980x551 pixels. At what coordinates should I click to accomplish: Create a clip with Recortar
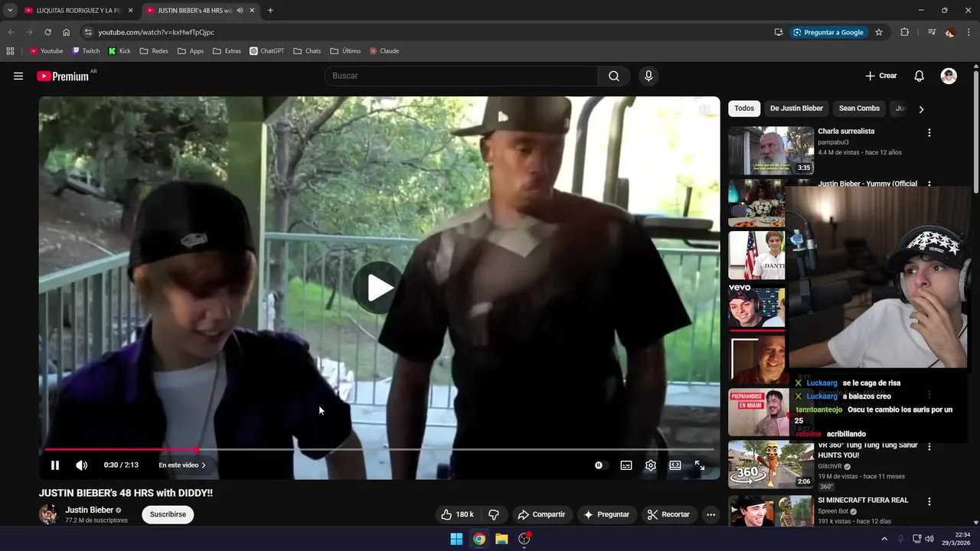tap(668, 514)
